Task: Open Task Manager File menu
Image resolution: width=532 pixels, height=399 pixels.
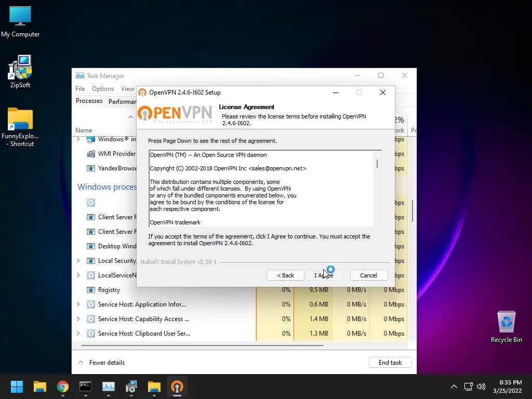Action: pyautogui.click(x=80, y=88)
